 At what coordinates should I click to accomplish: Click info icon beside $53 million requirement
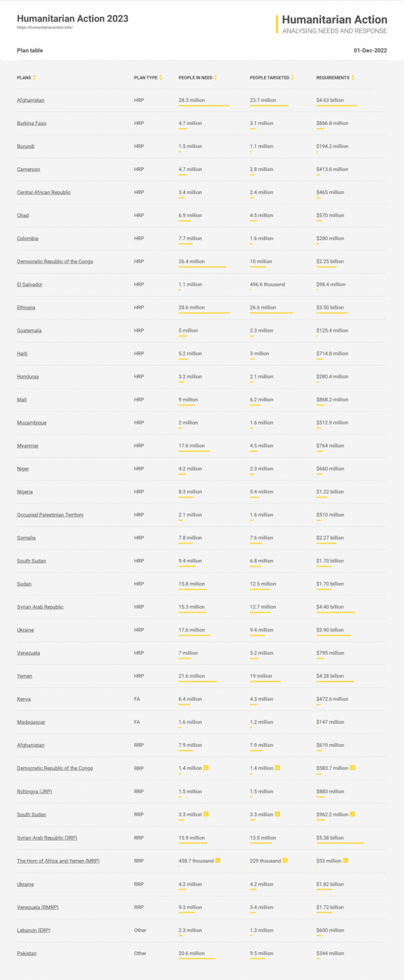coord(346,861)
